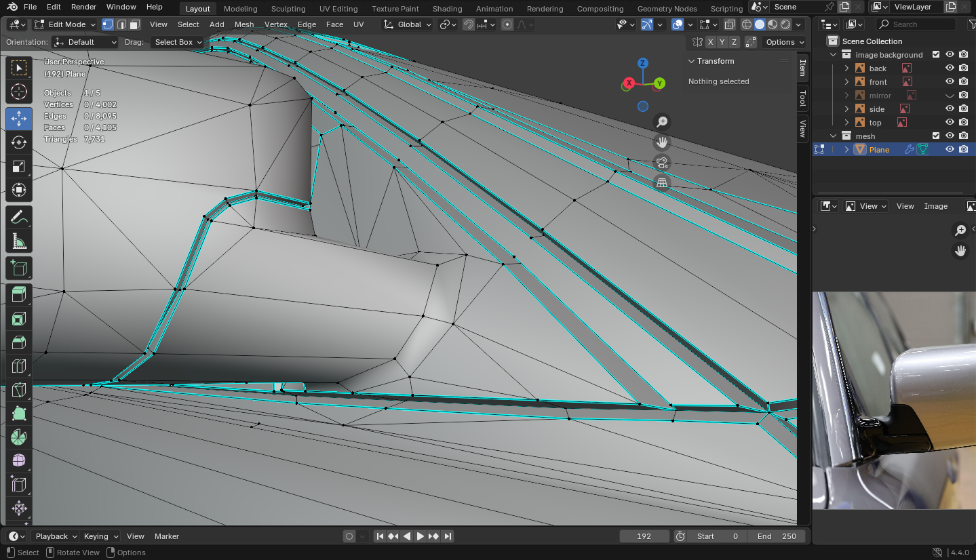This screenshot has height=560, width=976.
Task: Switch to the Sculpting workspace tab
Action: click(288, 9)
